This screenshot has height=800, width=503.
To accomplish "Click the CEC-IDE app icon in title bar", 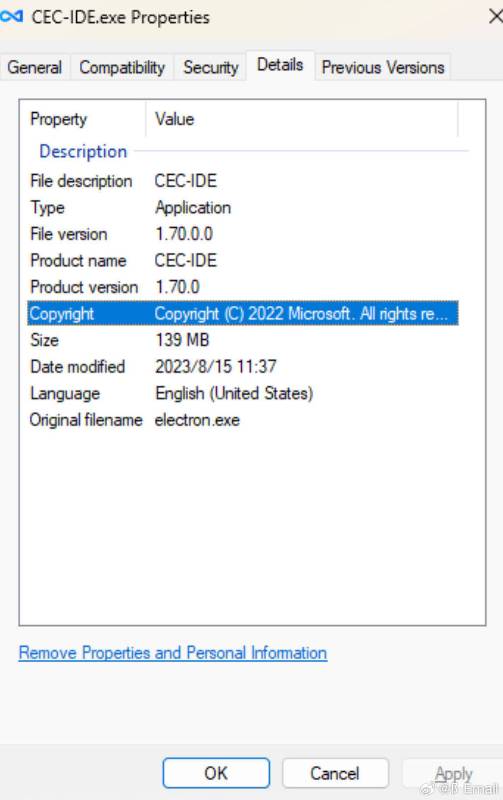I will coord(11,16).
